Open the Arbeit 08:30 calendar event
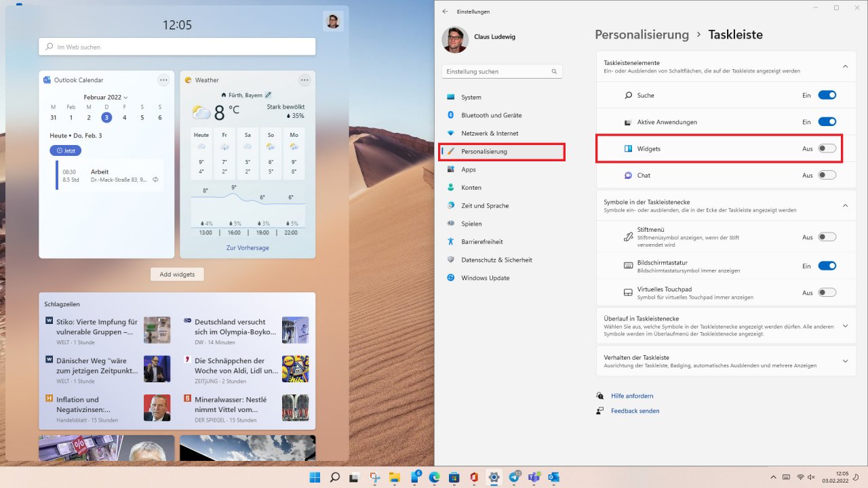 [x=110, y=176]
